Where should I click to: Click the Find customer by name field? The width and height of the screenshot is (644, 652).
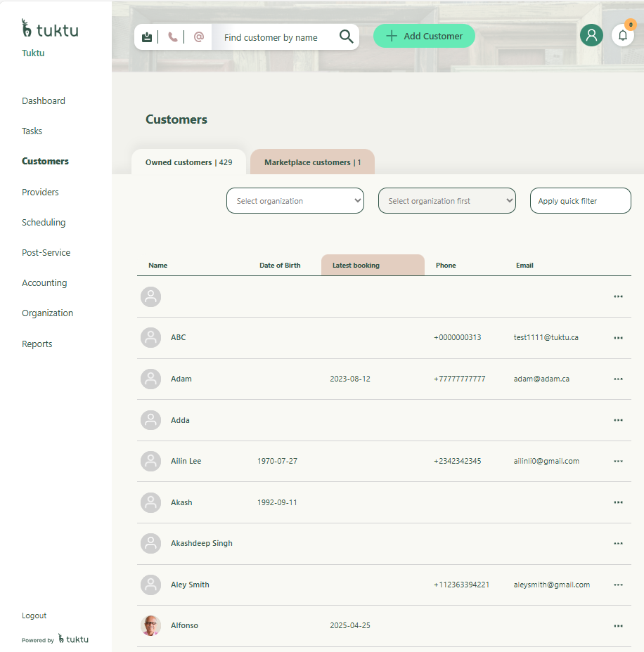pyautogui.click(x=274, y=37)
